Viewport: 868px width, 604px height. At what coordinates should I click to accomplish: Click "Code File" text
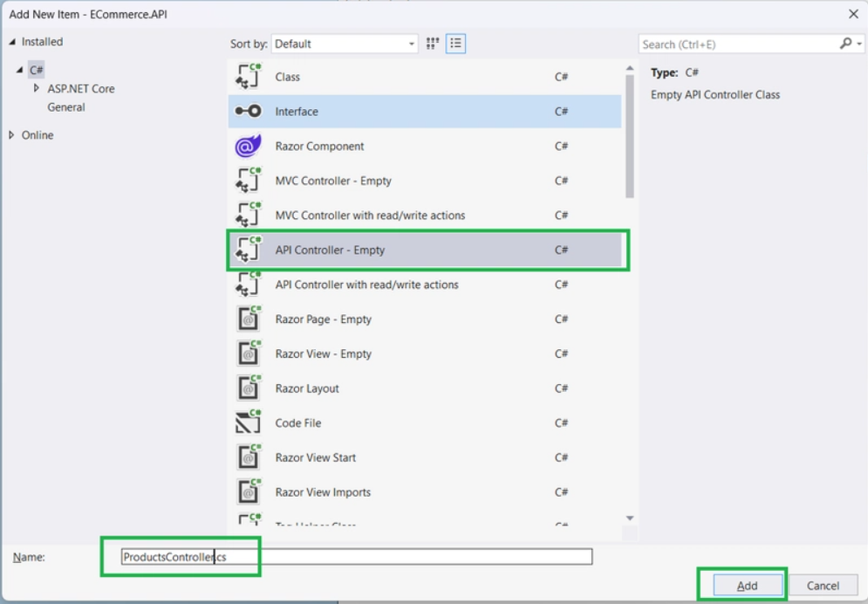pos(297,423)
